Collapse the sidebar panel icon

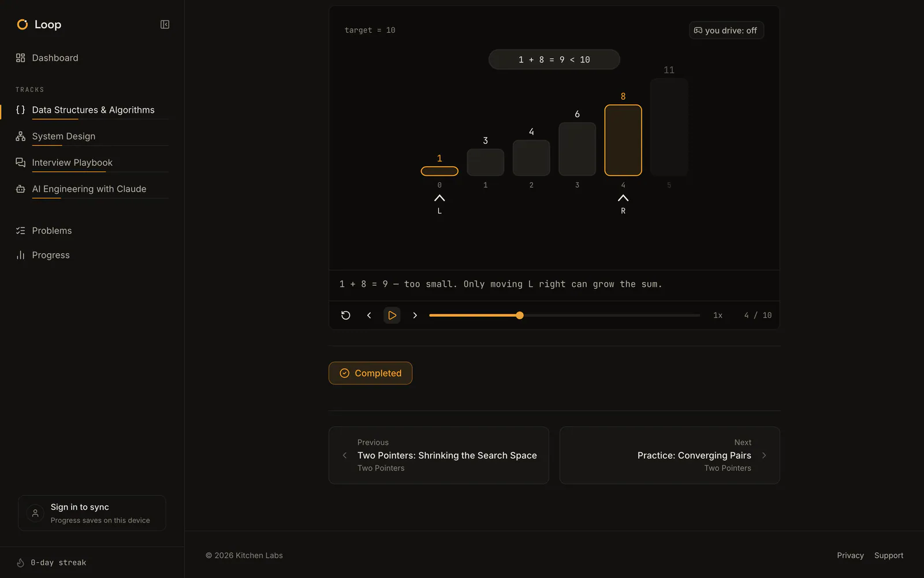click(x=165, y=24)
